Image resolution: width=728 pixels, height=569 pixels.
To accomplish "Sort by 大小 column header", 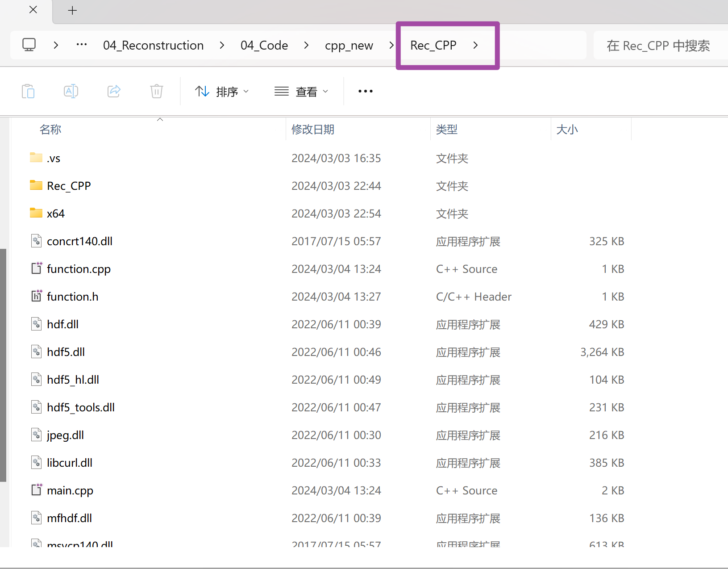I will (567, 130).
